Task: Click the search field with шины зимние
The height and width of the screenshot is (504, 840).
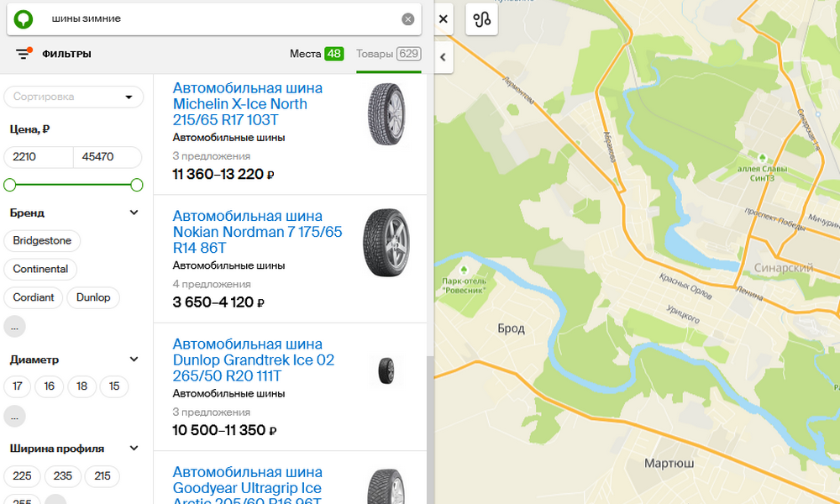Action: point(214,19)
